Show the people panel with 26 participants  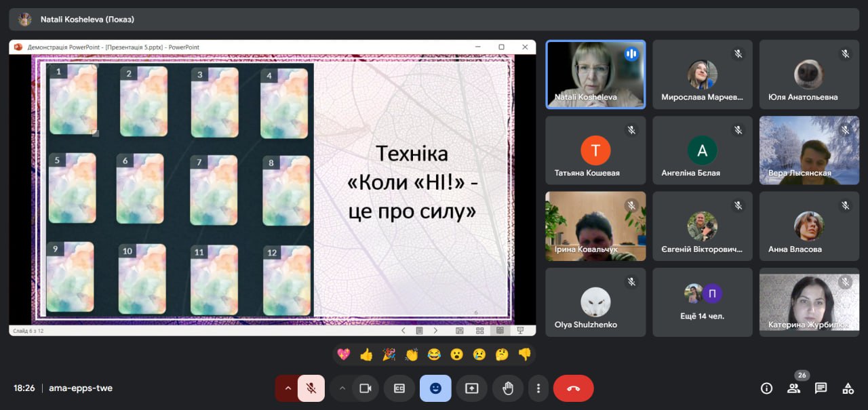[x=793, y=388]
